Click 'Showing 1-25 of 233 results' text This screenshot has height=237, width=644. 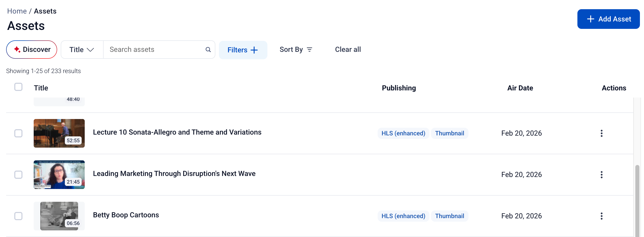(43, 71)
